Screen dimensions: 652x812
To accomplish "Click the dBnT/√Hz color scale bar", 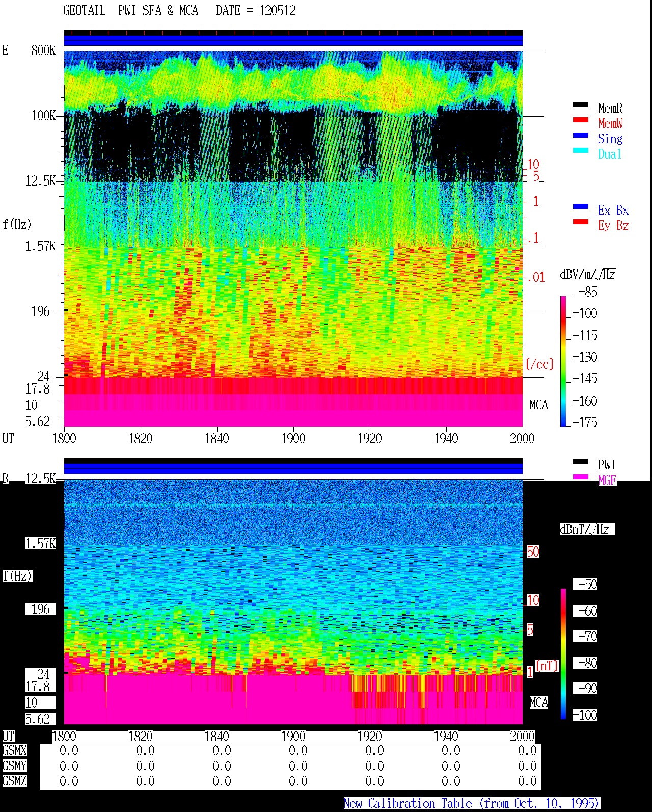I will click(x=563, y=654).
